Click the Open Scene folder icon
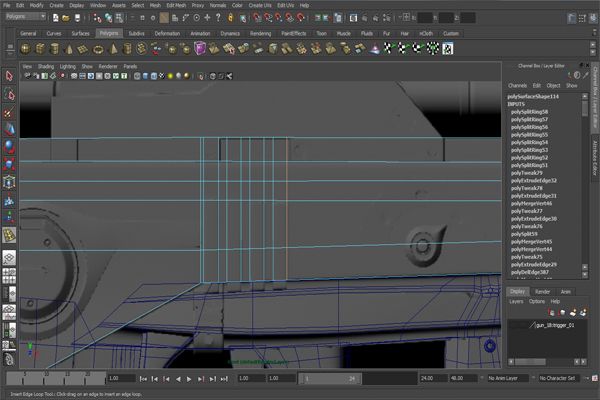600x400 pixels. [66, 18]
